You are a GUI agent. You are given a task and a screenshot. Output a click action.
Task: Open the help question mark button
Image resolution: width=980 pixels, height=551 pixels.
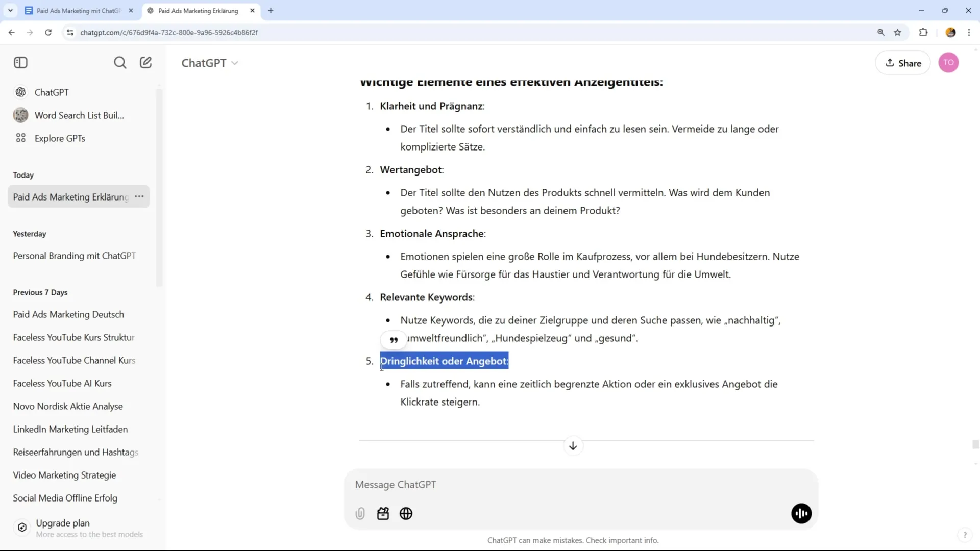[964, 535]
